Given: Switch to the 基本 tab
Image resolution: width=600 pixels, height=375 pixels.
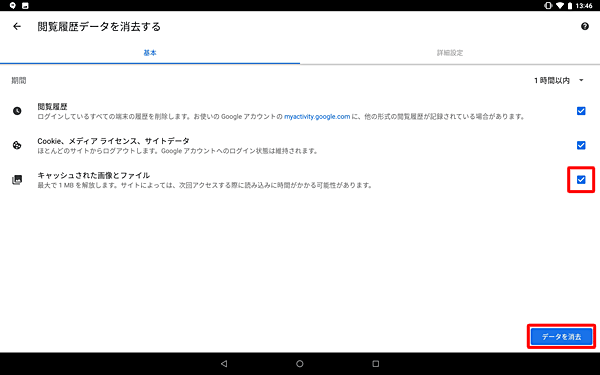Looking at the screenshot, I should tap(150, 53).
